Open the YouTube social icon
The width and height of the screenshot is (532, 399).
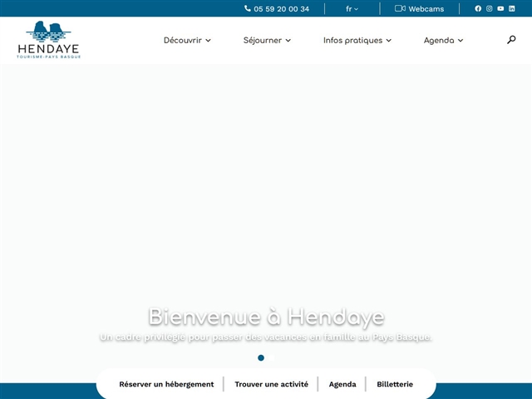[500, 9]
